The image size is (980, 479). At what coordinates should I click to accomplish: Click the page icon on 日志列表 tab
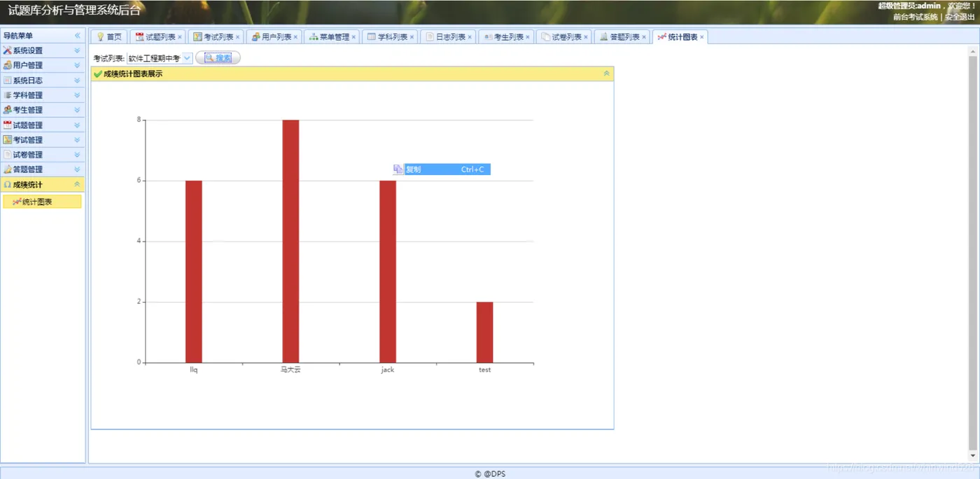click(430, 37)
